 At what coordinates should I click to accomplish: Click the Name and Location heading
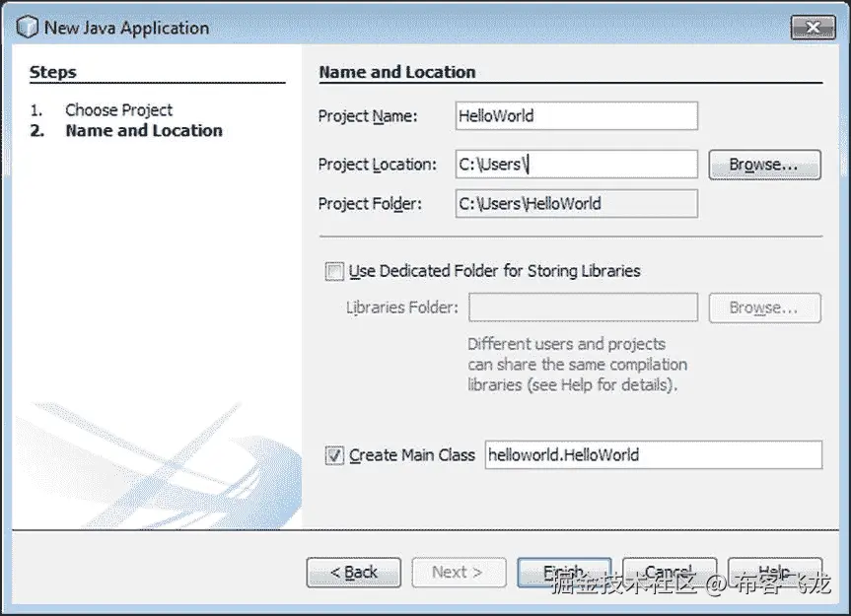tap(397, 72)
